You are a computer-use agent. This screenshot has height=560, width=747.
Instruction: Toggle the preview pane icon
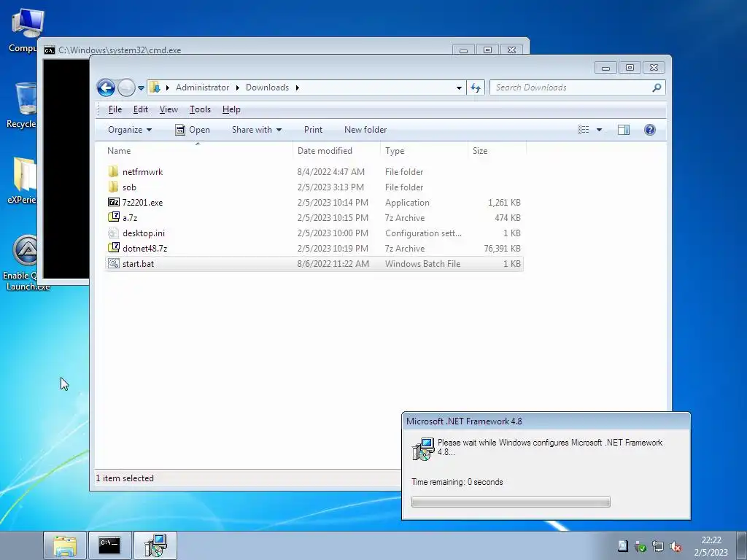point(624,130)
